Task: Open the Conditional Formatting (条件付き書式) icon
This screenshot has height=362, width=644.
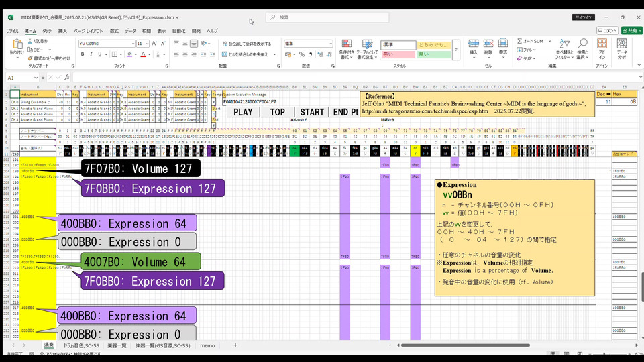Action: pos(346,44)
